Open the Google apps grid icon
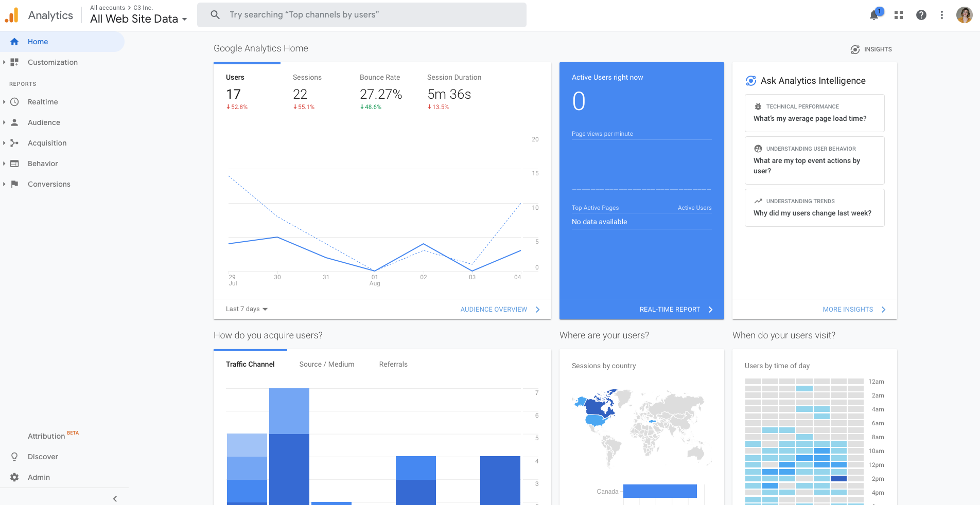The height and width of the screenshot is (505, 980). pos(899,15)
